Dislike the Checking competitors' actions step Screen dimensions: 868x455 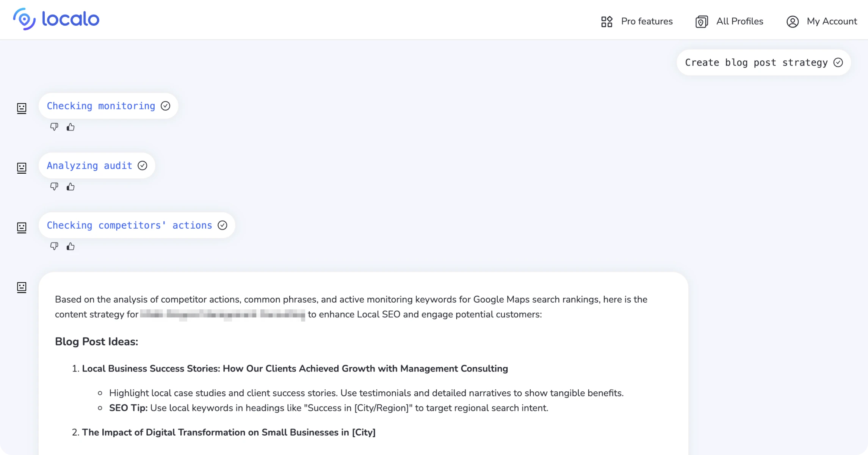(x=54, y=246)
